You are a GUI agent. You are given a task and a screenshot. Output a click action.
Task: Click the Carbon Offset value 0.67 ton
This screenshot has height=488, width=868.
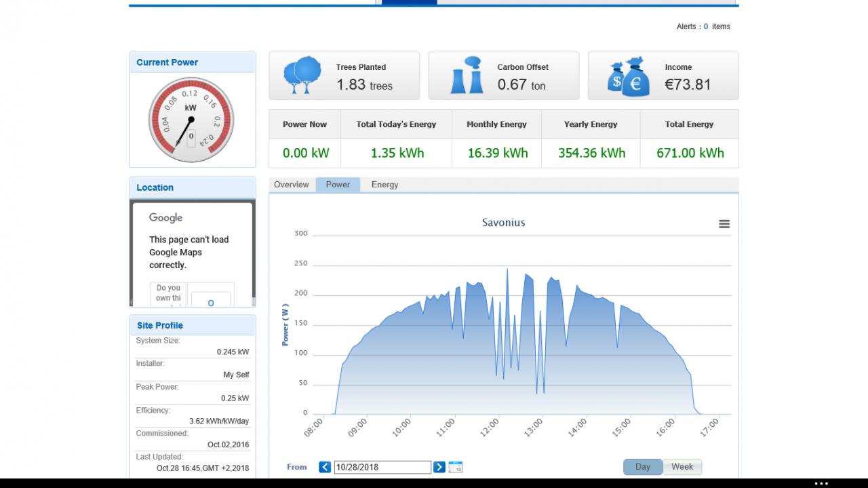click(521, 85)
